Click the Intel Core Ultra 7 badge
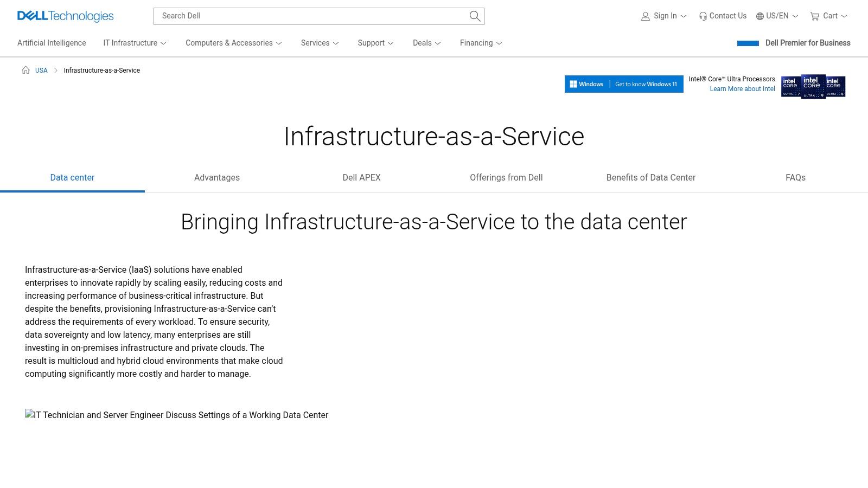The image size is (868, 488). pyautogui.click(x=792, y=87)
